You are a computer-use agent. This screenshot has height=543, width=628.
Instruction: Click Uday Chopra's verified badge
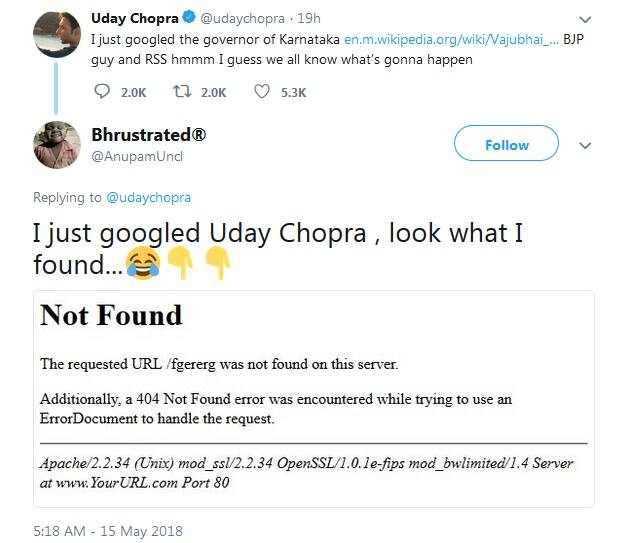coord(187,18)
